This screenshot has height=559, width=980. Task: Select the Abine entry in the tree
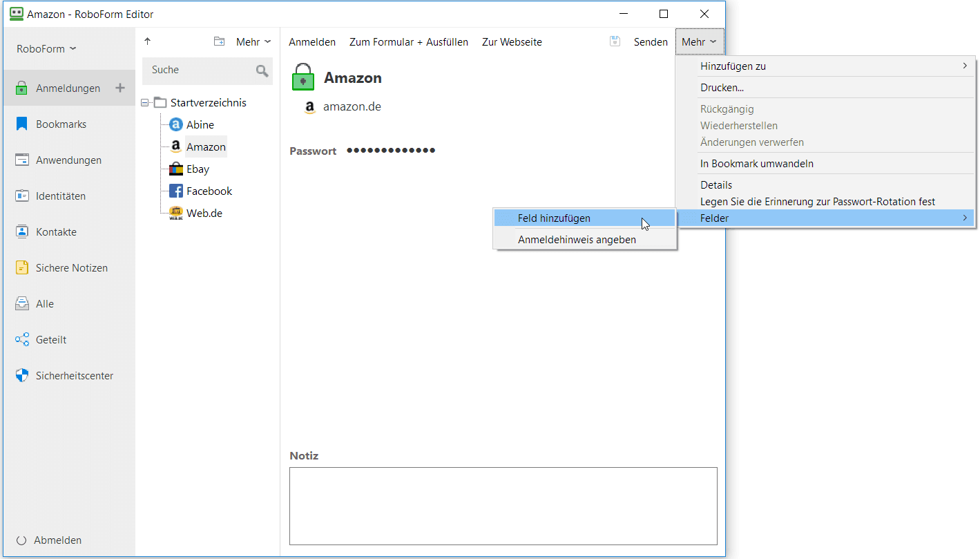point(200,125)
